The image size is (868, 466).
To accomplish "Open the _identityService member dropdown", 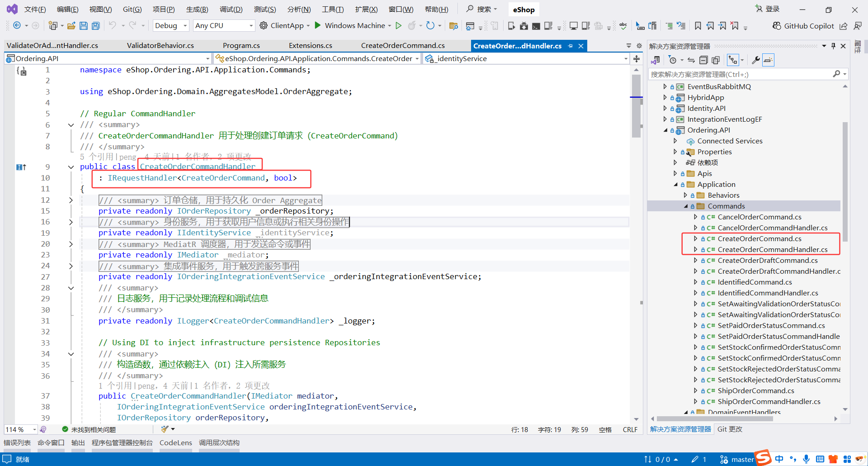I will point(527,59).
